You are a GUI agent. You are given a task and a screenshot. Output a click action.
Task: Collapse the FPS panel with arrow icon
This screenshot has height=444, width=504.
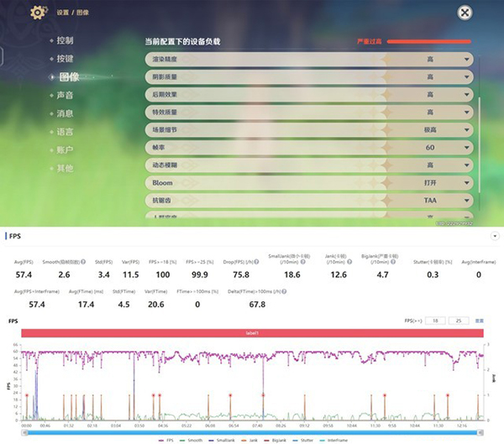495,238
